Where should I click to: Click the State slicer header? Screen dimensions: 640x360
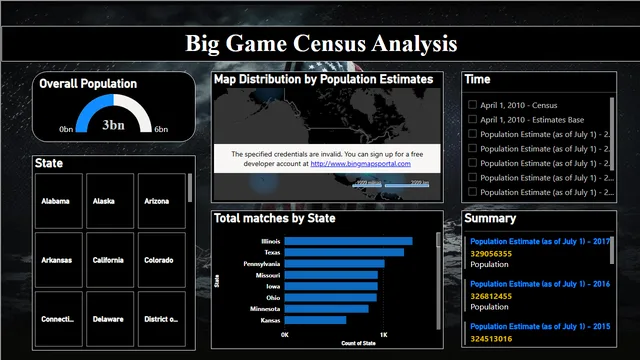pyautogui.click(x=49, y=163)
